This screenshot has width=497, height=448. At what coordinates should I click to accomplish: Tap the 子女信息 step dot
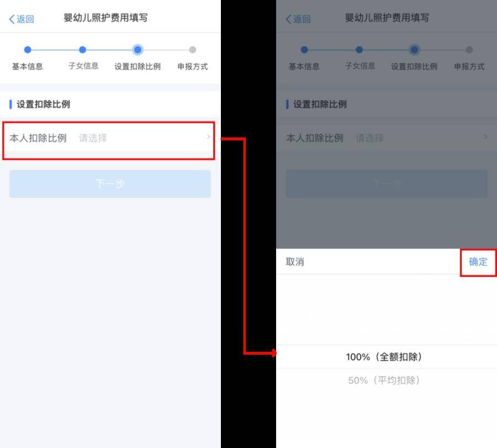click(x=83, y=49)
